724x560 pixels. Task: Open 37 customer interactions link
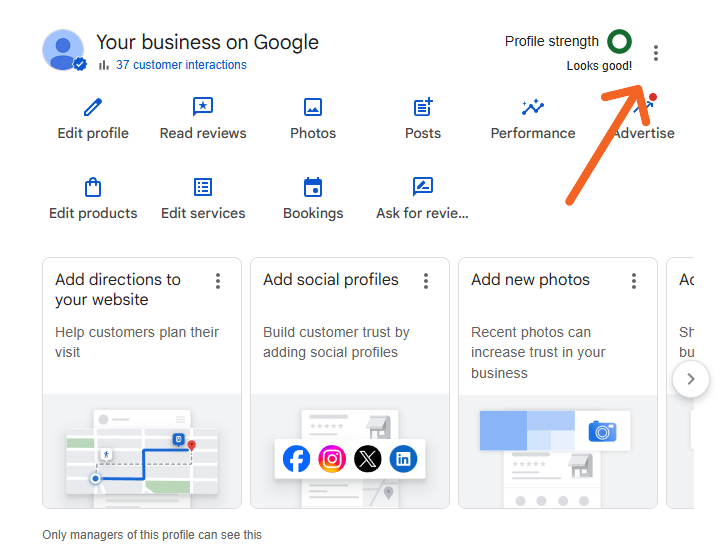tap(181, 65)
